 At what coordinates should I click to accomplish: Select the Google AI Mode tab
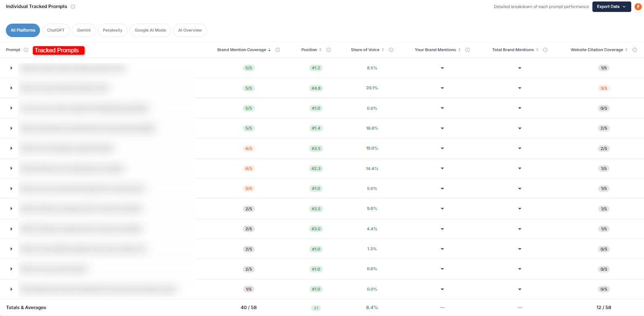[x=150, y=30]
